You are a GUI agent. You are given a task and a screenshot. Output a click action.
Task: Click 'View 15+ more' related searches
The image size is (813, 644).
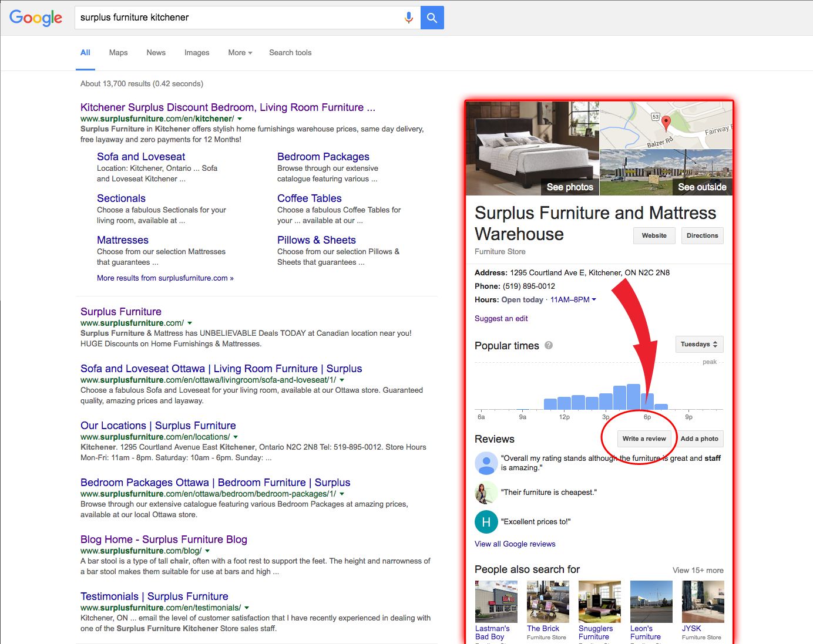698,571
